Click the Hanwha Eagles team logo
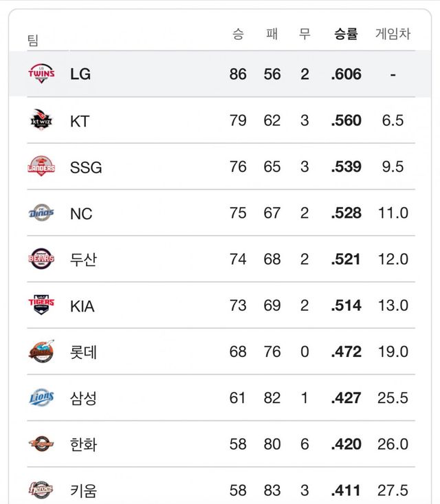Viewport: 440px width, 504px height. 41,443
